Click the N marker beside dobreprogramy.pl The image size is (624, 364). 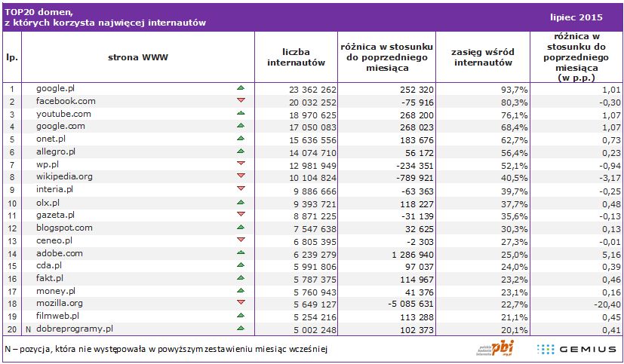(28, 329)
